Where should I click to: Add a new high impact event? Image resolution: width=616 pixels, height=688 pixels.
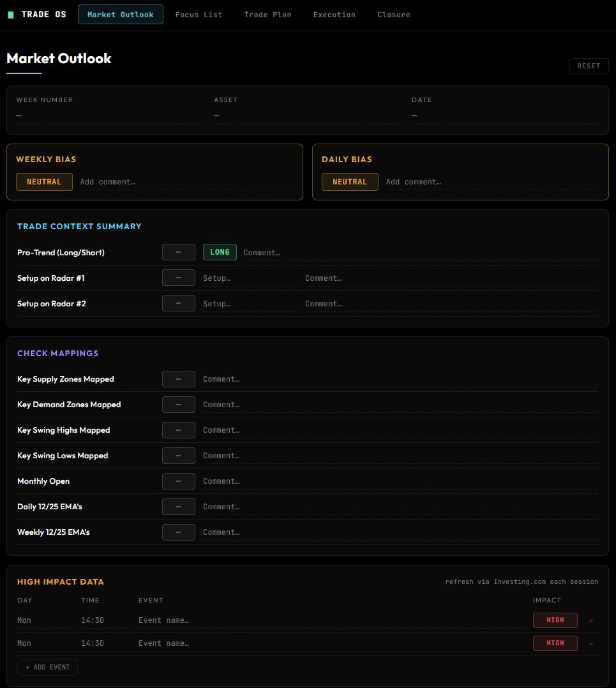47,668
